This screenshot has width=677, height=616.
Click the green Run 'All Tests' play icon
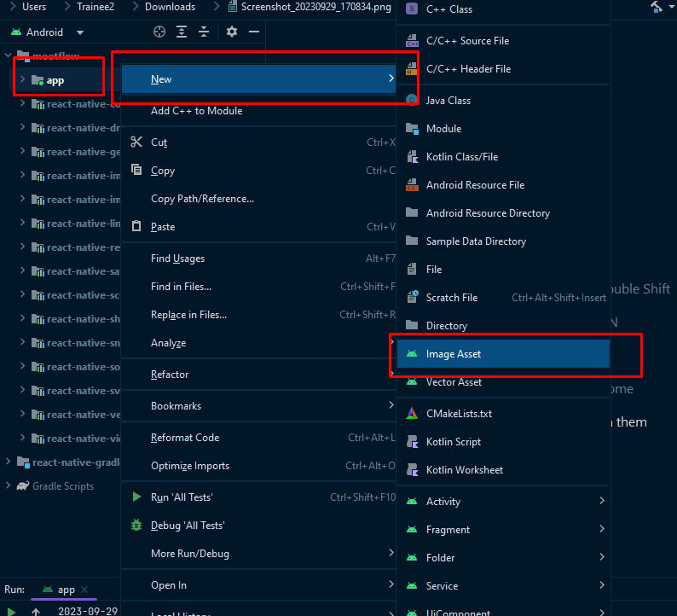(136, 497)
